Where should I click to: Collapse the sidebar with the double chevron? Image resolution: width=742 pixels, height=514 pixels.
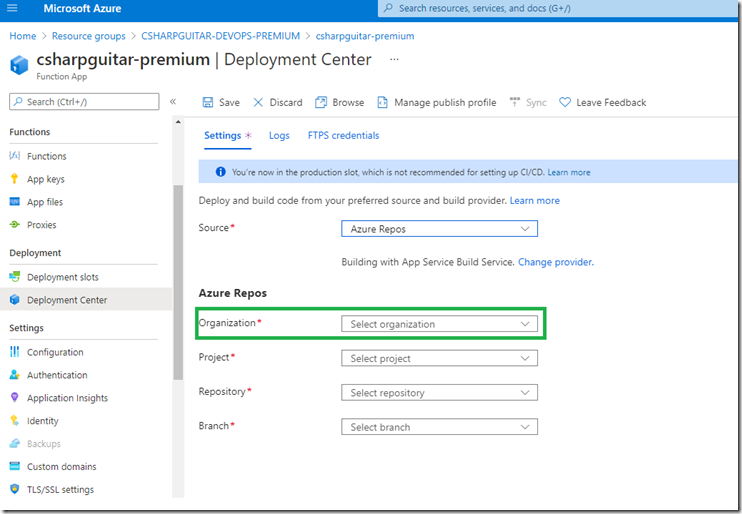click(x=173, y=102)
